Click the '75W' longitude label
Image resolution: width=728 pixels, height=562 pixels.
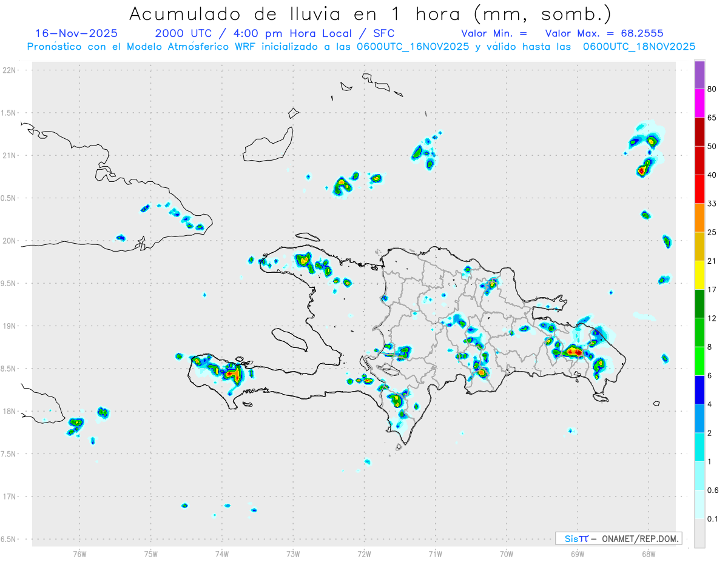pyautogui.click(x=151, y=554)
